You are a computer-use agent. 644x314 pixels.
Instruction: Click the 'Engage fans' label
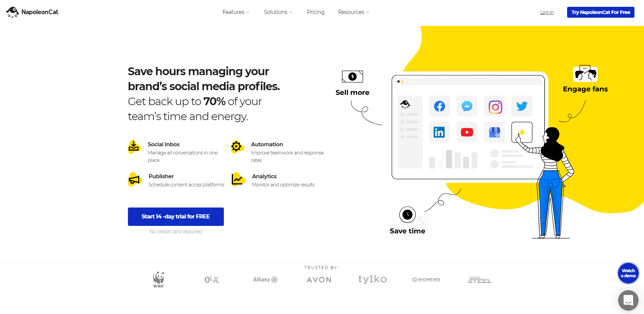pos(585,89)
